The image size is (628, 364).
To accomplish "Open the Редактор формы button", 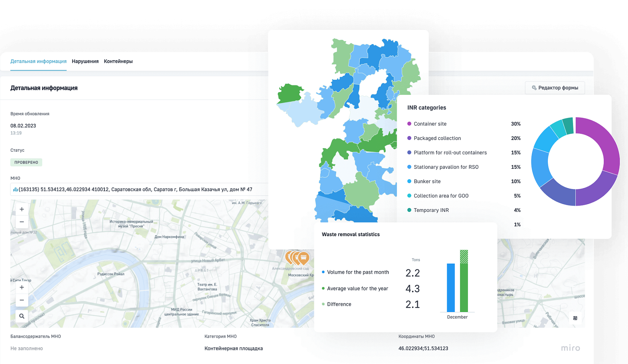I will coord(555,88).
